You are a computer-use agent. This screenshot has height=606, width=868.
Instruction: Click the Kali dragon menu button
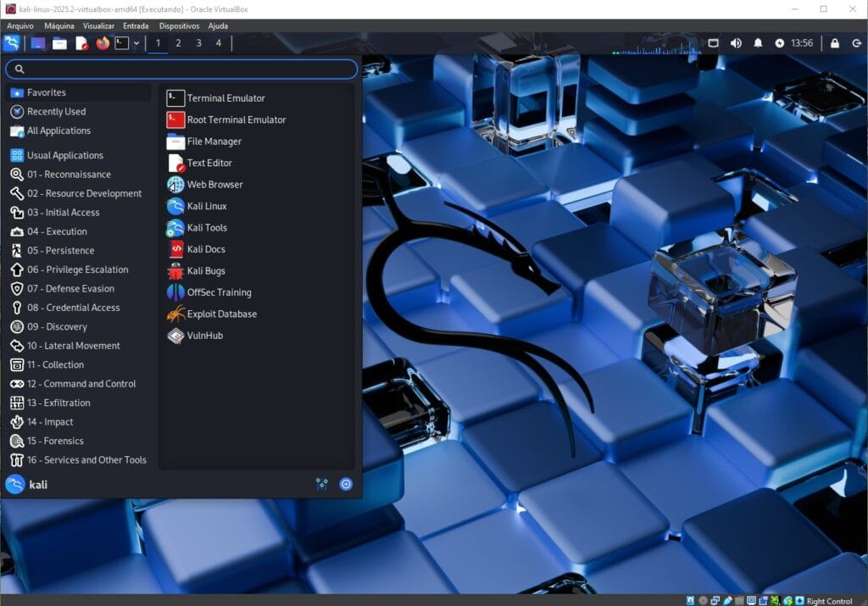click(x=12, y=43)
